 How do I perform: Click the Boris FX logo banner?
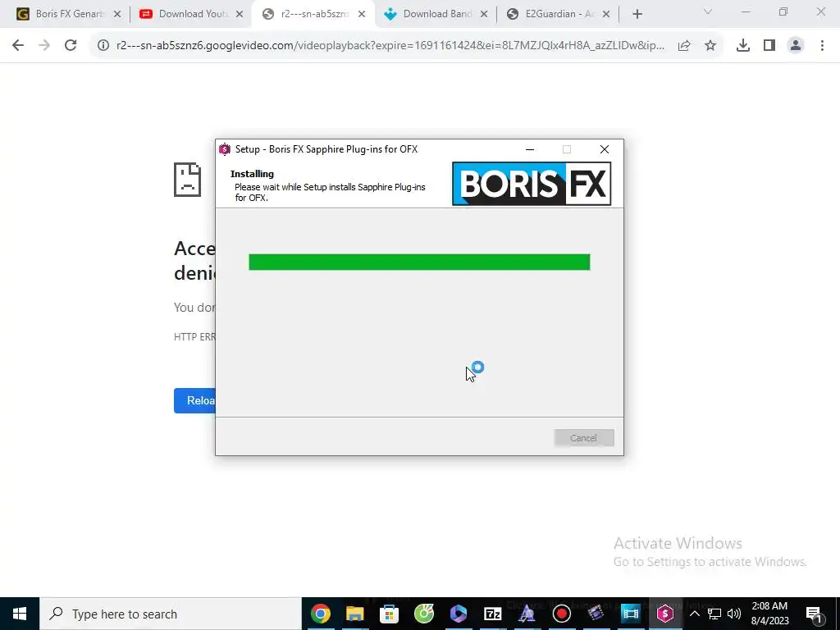tap(532, 184)
